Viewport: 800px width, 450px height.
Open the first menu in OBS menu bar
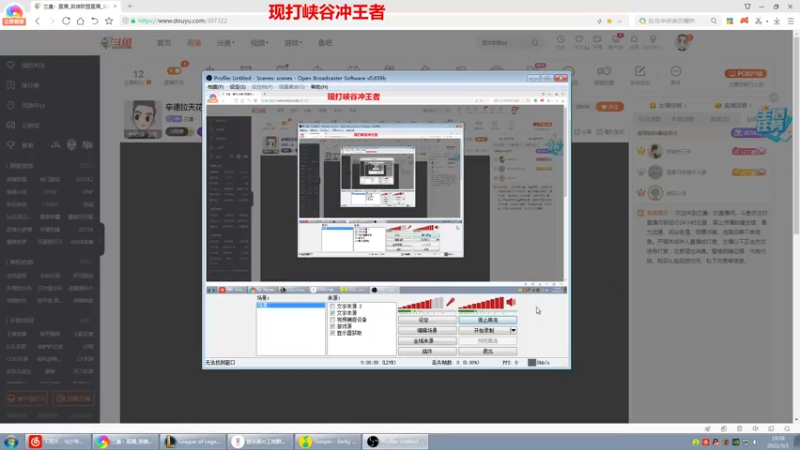215,87
